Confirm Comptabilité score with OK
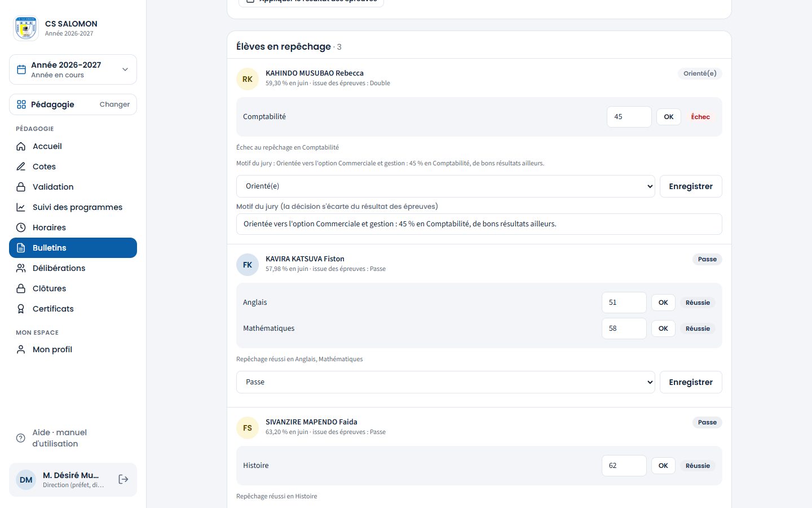This screenshot has width=812, height=508. click(669, 117)
